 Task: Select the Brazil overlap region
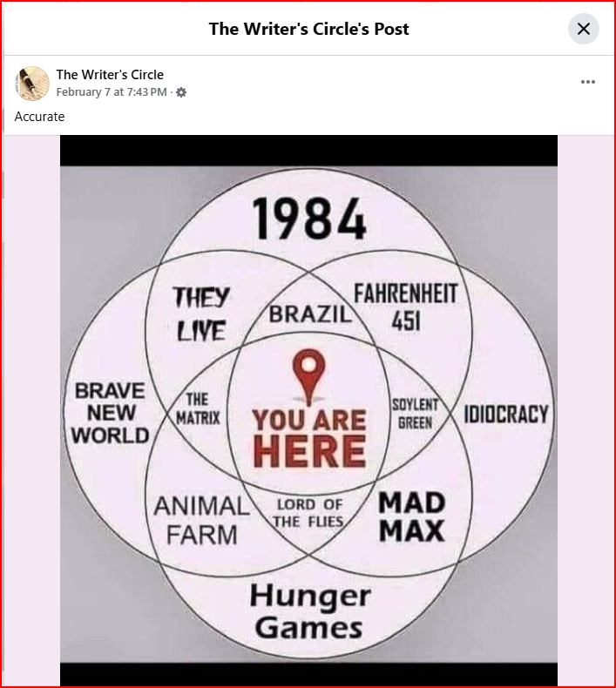pyautogui.click(x=310, y=314)
